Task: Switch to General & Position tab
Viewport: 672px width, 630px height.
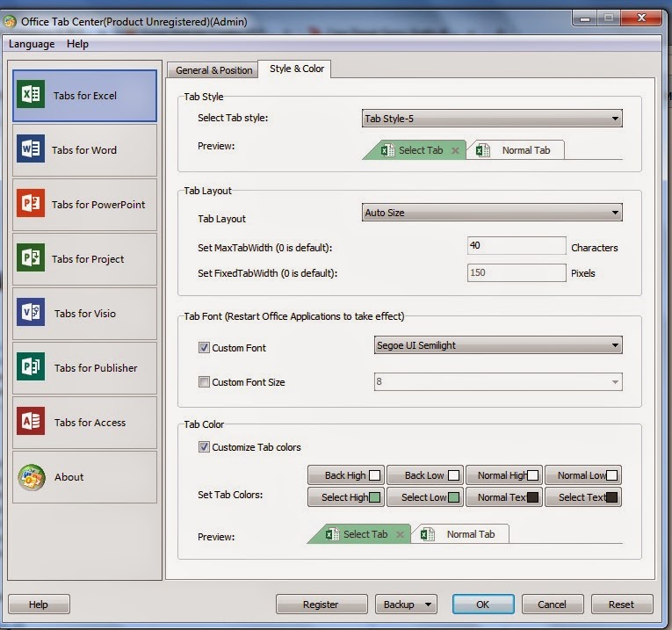Action: pos(213,70)
